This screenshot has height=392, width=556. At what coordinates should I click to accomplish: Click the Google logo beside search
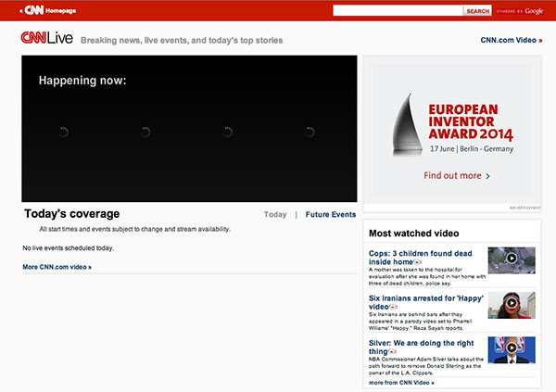click(x=534, y=11)
